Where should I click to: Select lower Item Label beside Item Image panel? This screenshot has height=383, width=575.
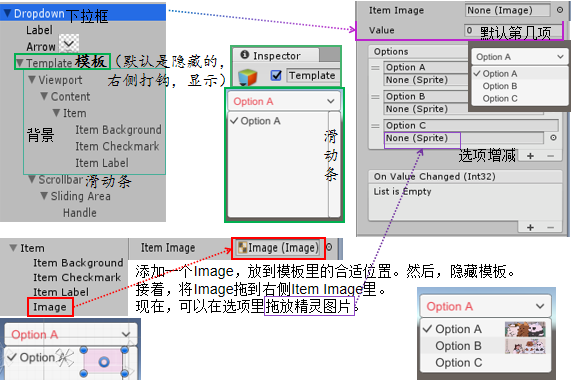61,292
